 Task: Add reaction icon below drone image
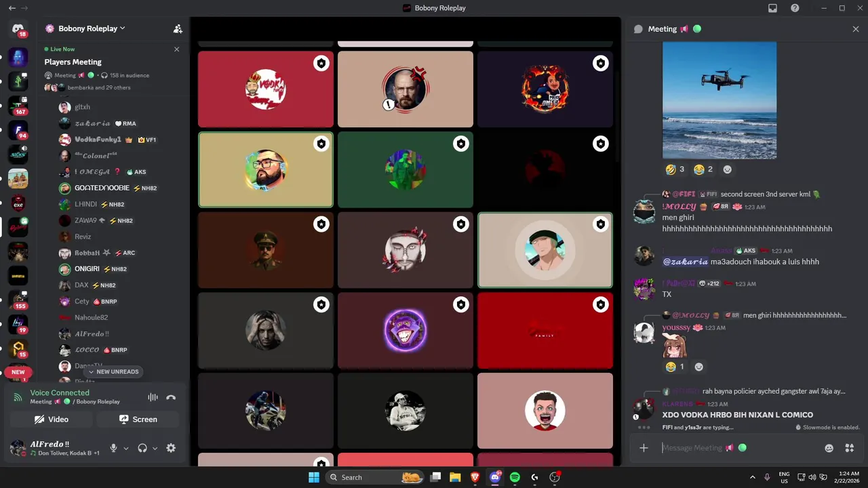tap(728, 169)
